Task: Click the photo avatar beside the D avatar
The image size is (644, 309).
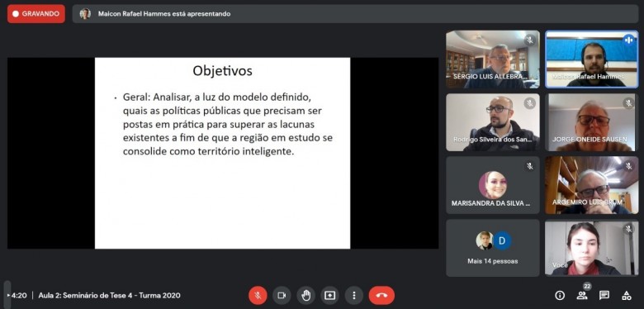Action: 485,240
